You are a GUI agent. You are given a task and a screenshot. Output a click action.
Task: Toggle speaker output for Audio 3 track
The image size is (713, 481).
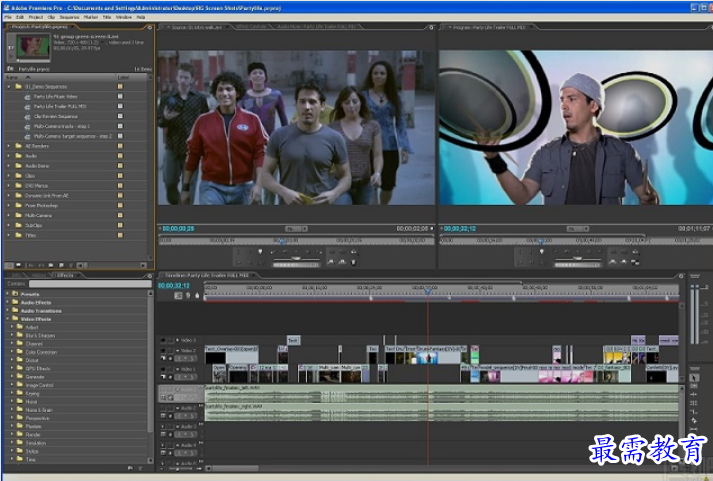pyautogui.click(x=163, y=427)
